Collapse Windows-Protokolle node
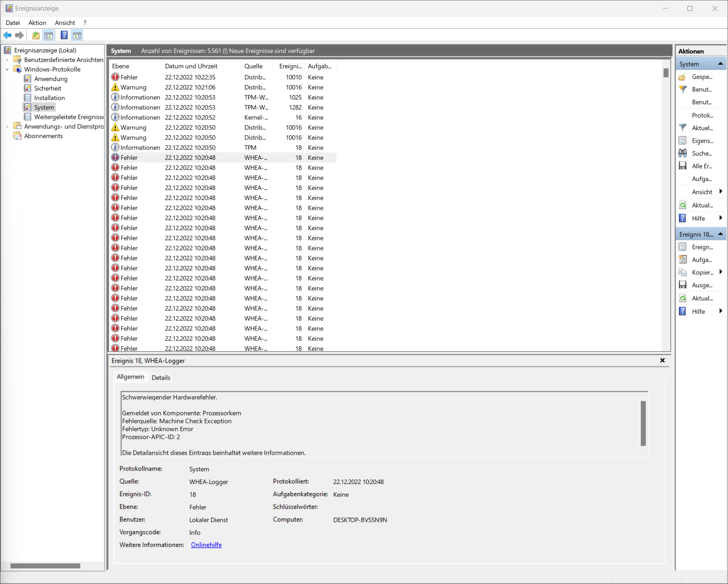728x584 pixels. tap(7, 69)
